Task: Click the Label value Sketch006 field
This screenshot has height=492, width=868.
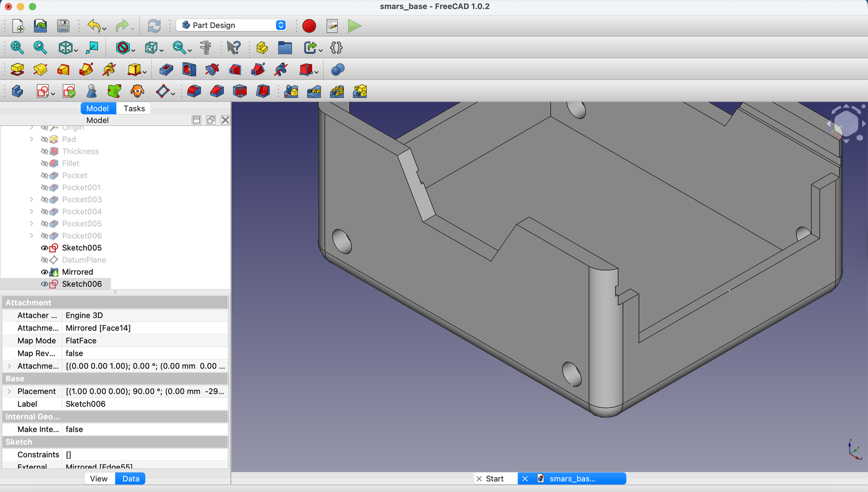Action: click(145, 404)
